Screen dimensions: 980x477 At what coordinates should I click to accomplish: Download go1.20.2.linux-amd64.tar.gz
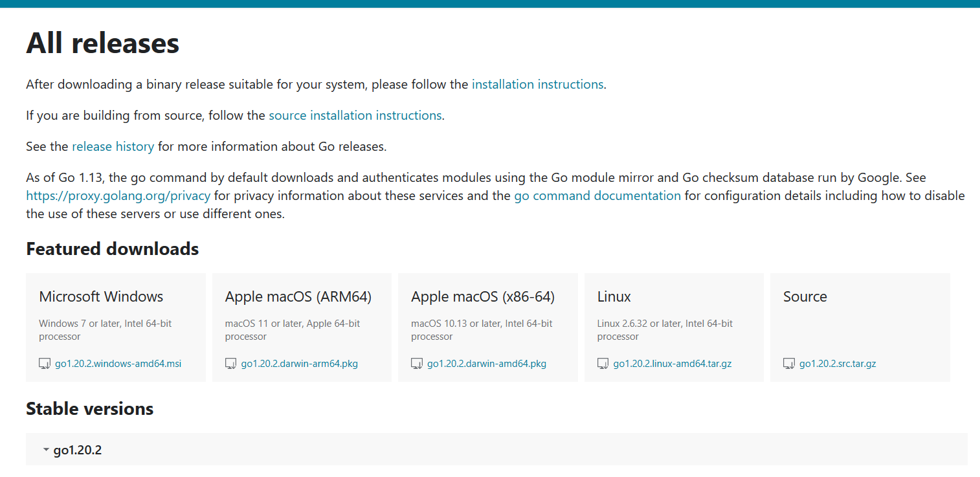click(x=672, y=364)
